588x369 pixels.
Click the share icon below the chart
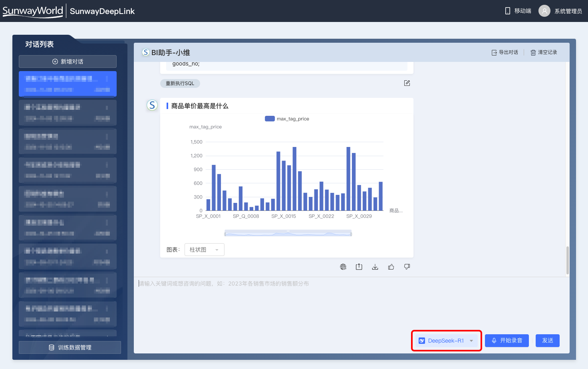pos(359,267)
